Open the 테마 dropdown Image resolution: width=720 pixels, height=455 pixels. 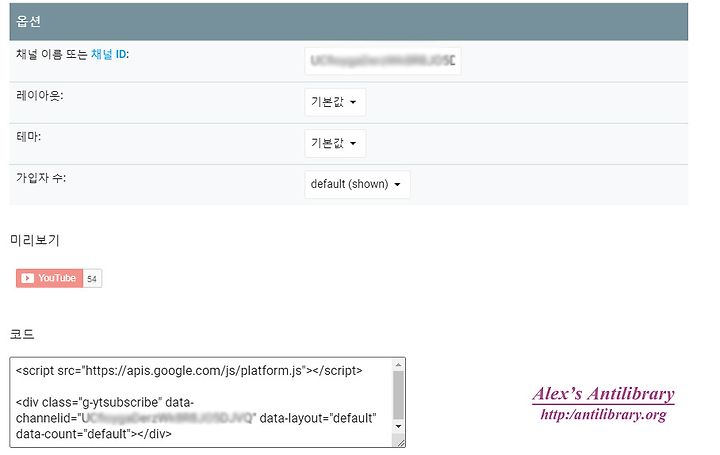tap(335, 143)
